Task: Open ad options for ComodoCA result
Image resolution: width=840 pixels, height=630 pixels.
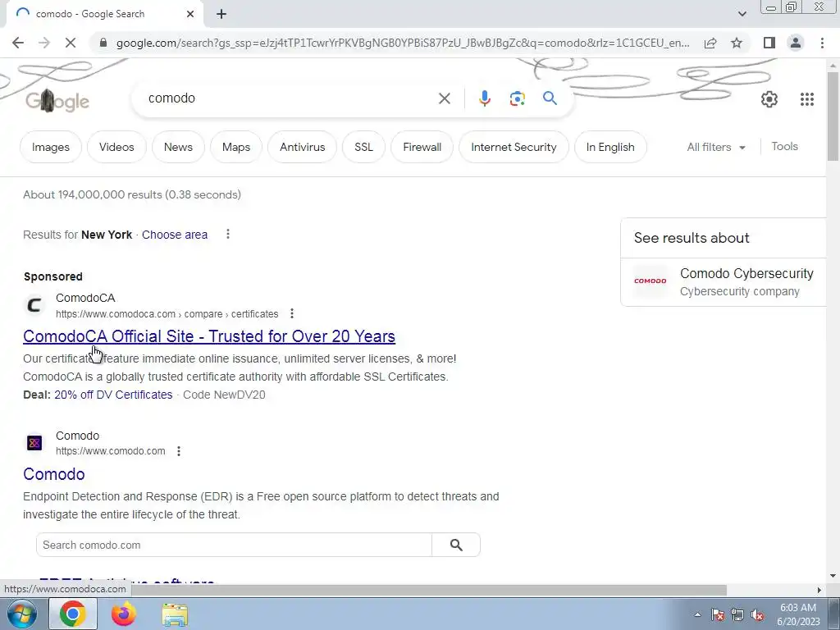Action: click(291, 313)
